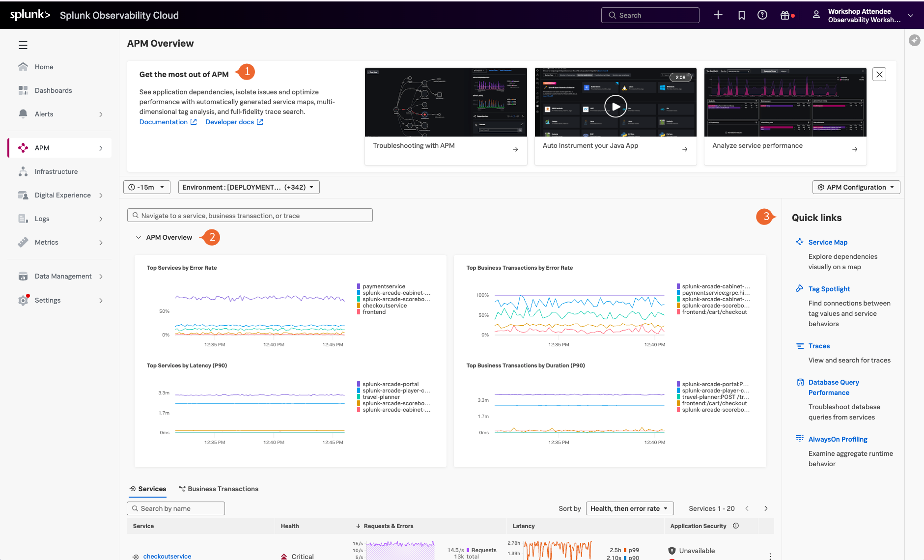The width and height of the screenshot is (924, 560).
Task: Click the Service Map icon in Quick links
Action: [800, 242]
